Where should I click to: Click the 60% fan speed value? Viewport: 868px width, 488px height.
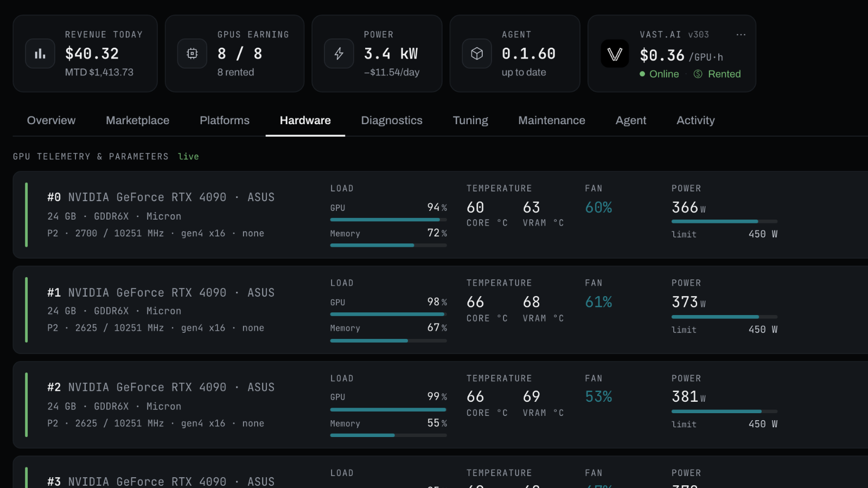click(598, 208)
